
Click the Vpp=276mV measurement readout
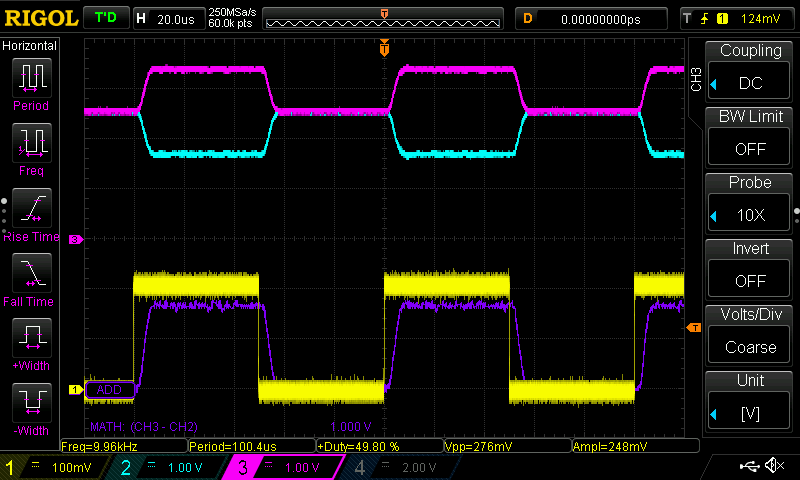(508, 446)
